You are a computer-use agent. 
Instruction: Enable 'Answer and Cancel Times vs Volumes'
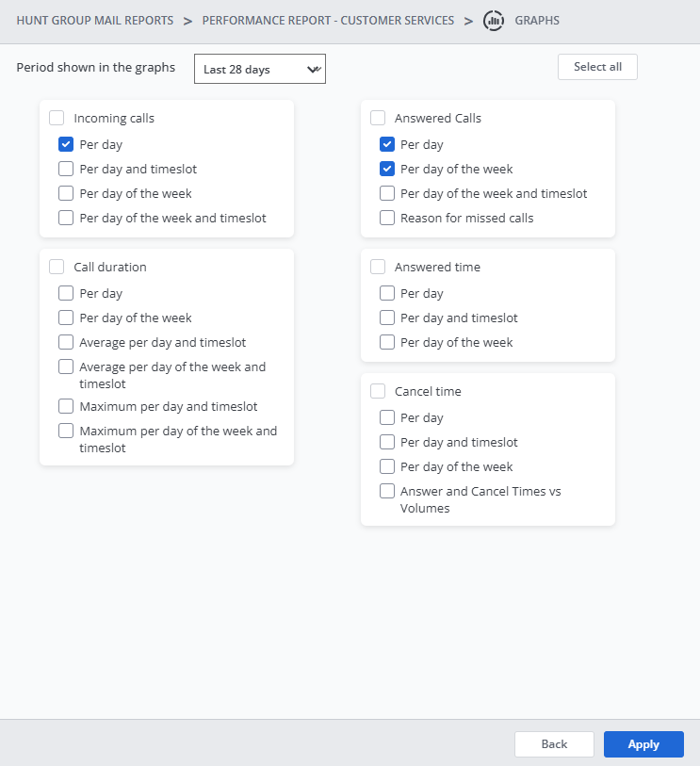[x=387, y=492]
